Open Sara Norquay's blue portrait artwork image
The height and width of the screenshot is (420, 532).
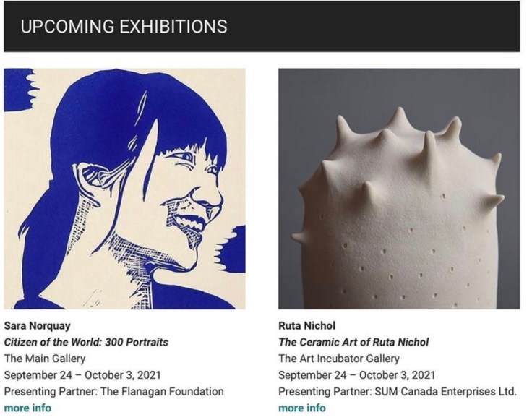point(124,189)
